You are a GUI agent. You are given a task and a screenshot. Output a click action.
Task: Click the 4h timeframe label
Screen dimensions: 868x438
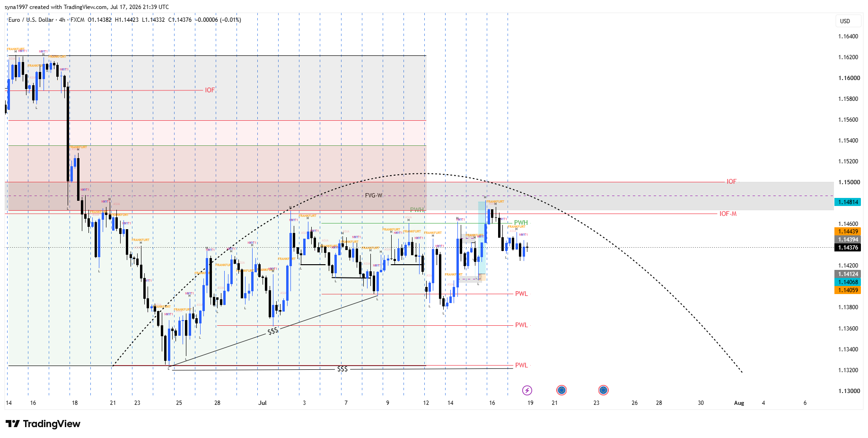tap(62, 20)
